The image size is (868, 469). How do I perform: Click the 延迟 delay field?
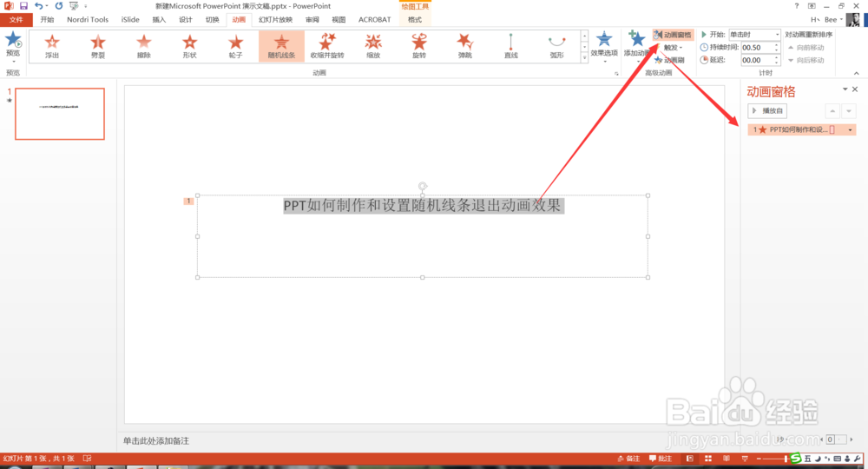(756, 60)
